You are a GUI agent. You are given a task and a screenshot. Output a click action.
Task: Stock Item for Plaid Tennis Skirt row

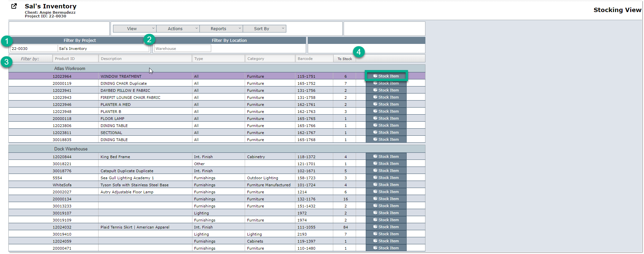[x=386, y=227]
